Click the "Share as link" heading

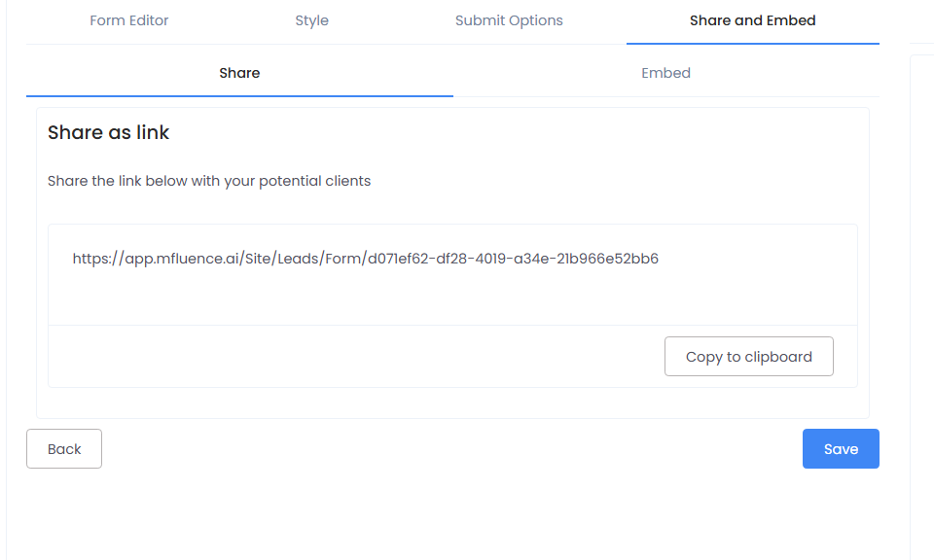click(108, 133)
